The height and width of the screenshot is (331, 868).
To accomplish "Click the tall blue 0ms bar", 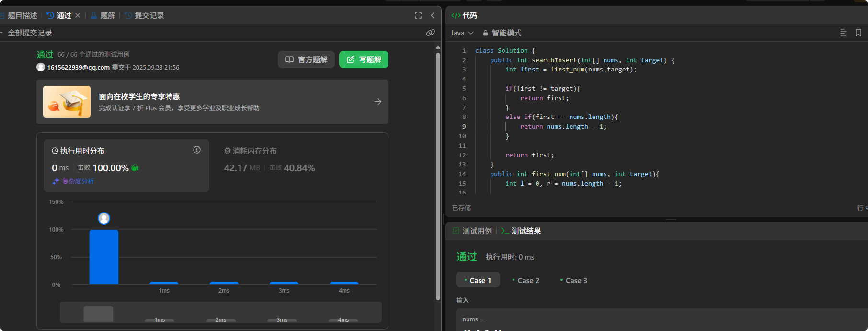I will tap(104, 257).
